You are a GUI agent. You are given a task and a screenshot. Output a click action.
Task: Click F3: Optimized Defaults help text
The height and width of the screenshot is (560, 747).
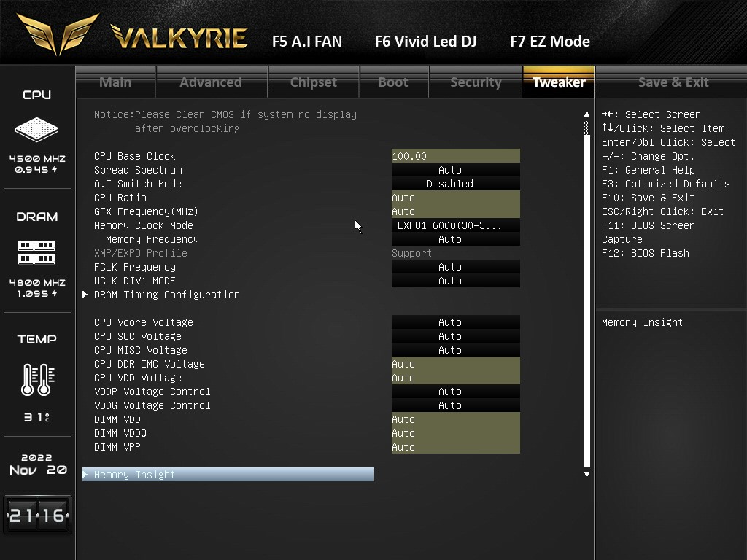(665, 184)
